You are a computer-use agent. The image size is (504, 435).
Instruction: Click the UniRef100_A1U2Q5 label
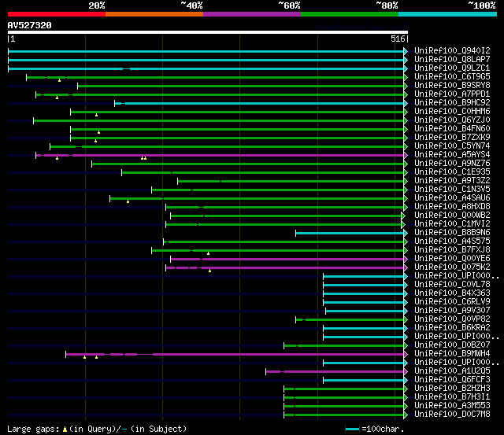(x=452, y=371)
